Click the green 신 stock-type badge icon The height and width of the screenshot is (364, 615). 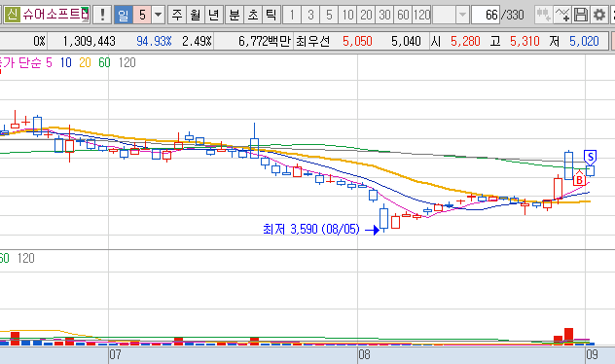tap(12, 15)
